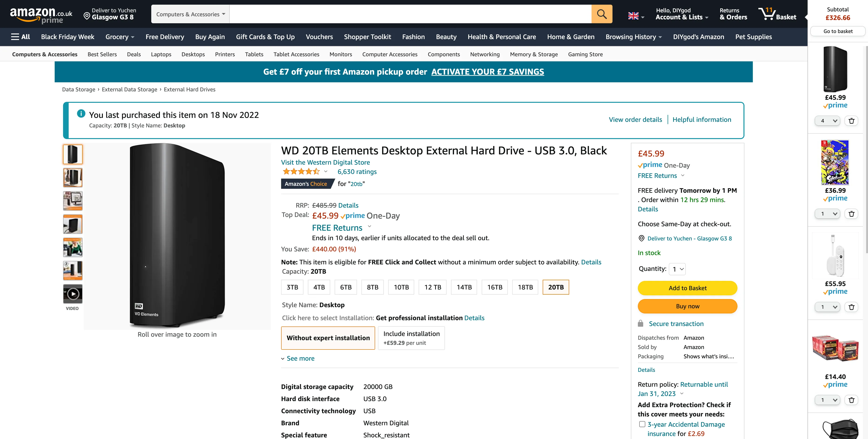Click the Secure transaction lock icon
868x439 pixels.
click(641, 323)
